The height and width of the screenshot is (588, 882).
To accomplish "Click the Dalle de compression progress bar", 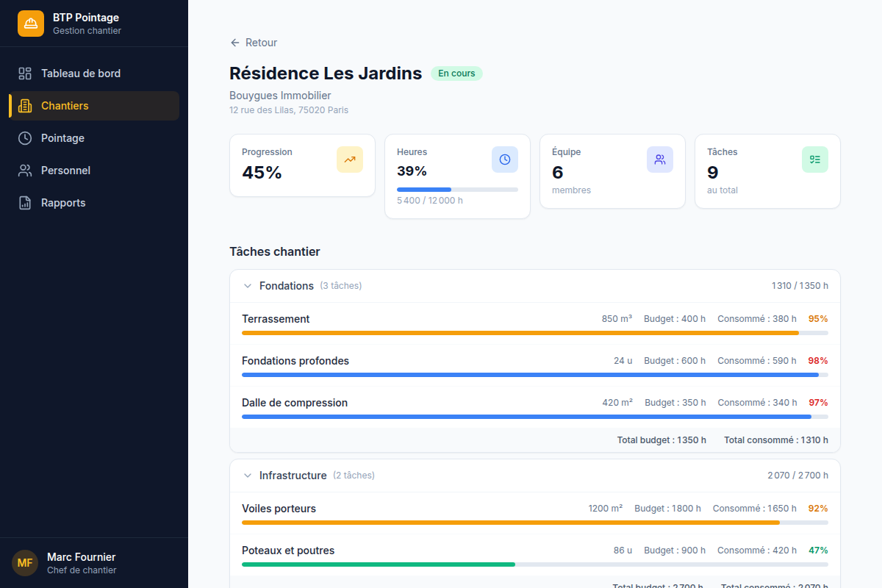I will click(x=535, y=417).
